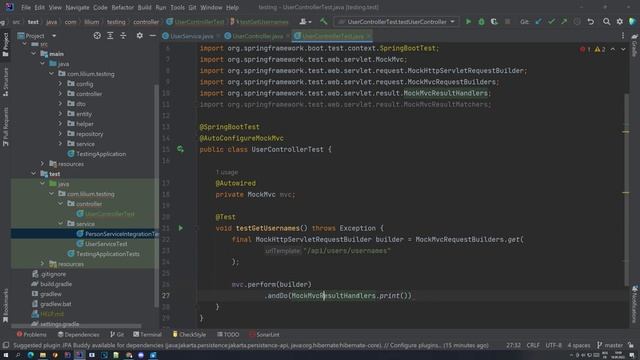Open the Build menu
This screenshot has height=360, width=640.
point(144,7)
